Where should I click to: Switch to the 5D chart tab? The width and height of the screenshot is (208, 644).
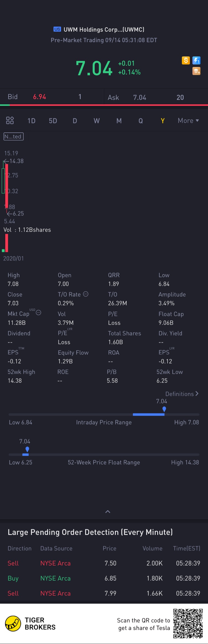(53, 121)
